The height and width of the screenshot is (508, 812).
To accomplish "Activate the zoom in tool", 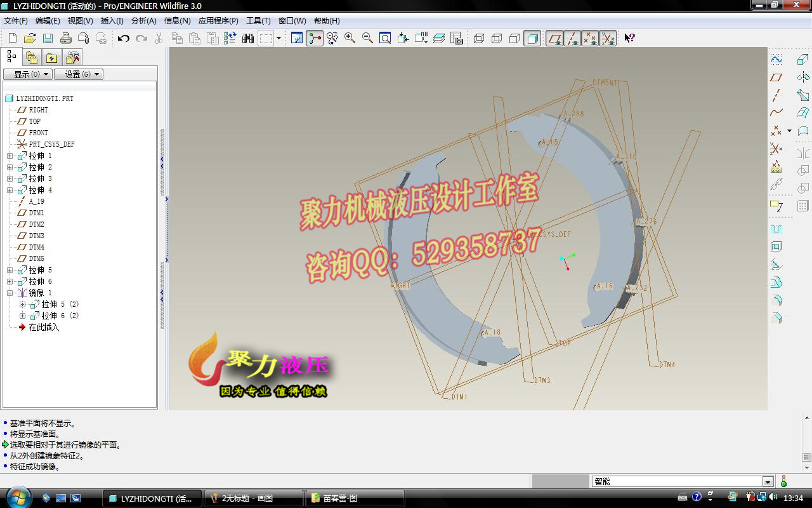I will tap(349, 38).
